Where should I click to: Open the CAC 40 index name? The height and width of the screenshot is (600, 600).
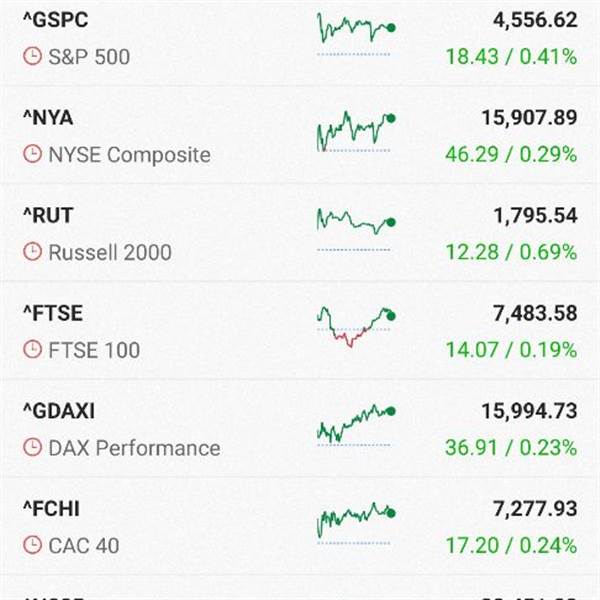84,545
